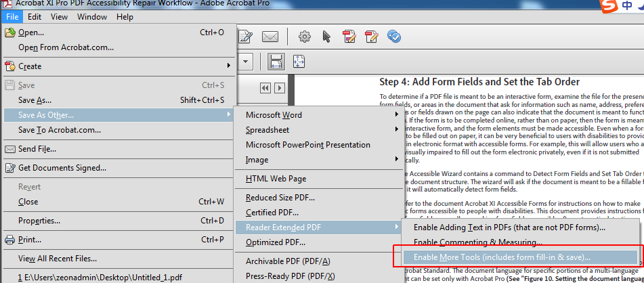Viewport: 644px width, 283px height.
Task: Choose Send File... menu entry
Action: (119, 149)
